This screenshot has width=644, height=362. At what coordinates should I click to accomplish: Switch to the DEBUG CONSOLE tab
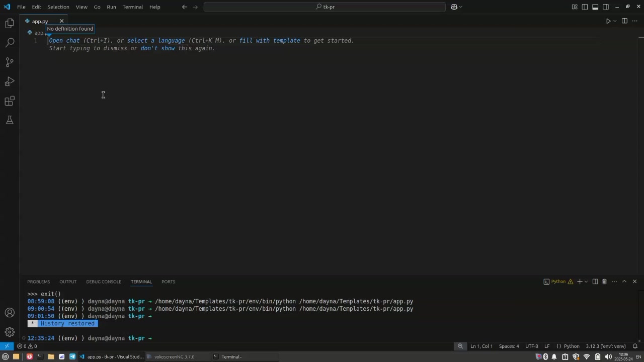tap(104, 282)
